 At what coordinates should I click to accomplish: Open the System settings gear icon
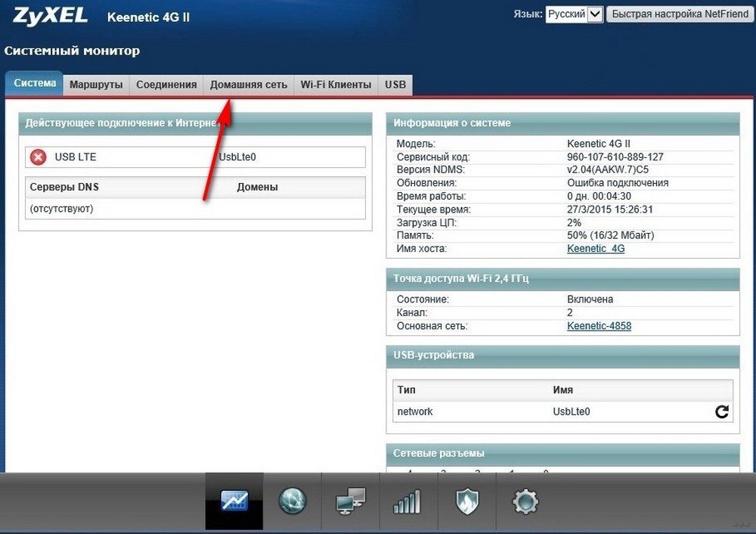[x=525, y=501]
